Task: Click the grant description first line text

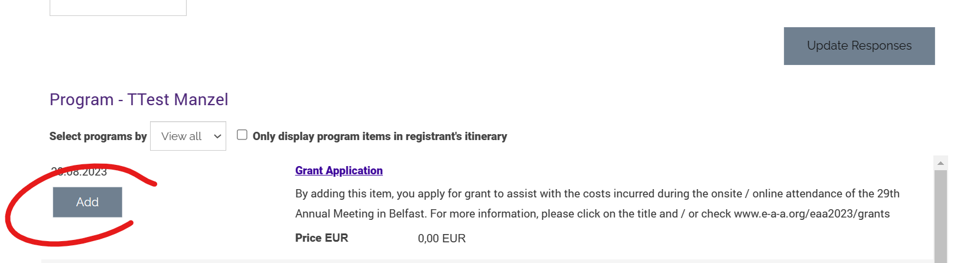Action: pos(597,194)
